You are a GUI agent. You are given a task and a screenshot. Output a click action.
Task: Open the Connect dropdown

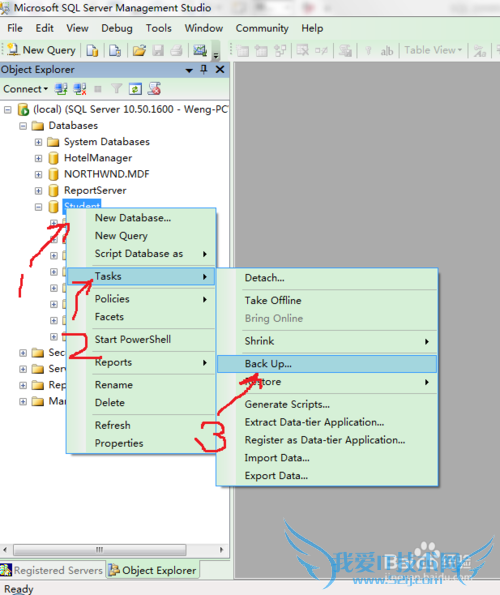(25, 89)
